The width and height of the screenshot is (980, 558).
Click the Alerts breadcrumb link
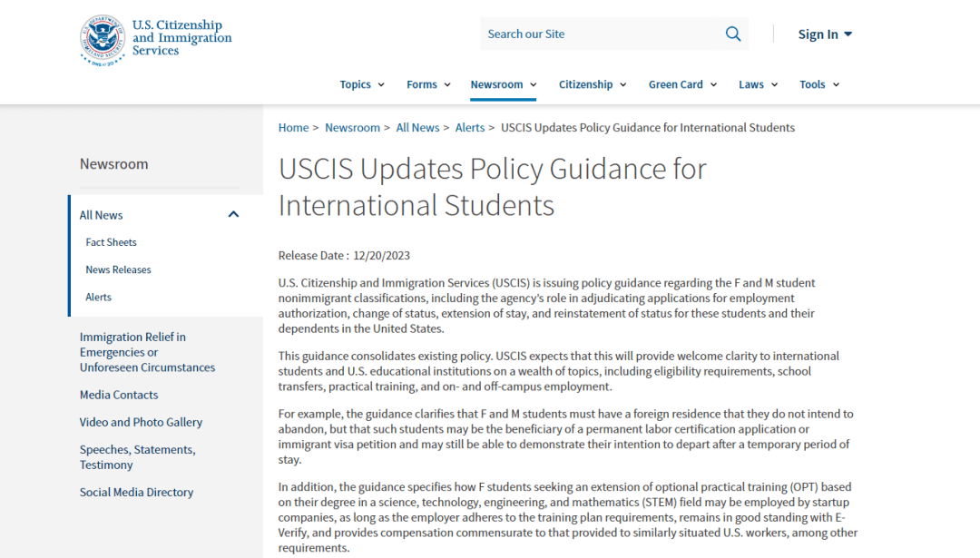pos(469,128)
